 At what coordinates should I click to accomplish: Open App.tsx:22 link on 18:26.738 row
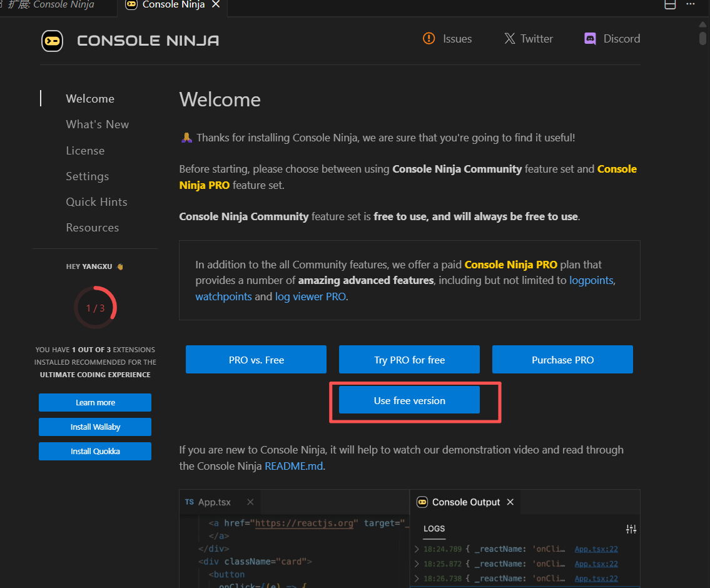596,579
